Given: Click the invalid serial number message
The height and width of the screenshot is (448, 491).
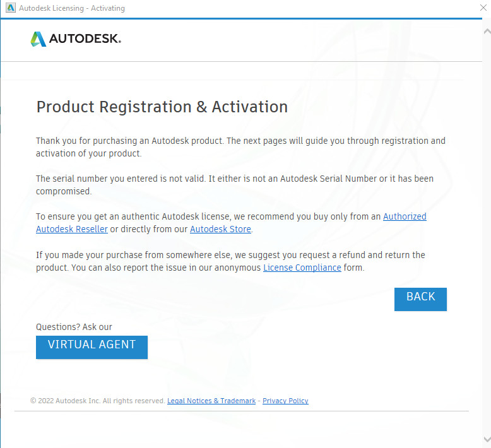Looking at the screenshot, I should (235, 185).
